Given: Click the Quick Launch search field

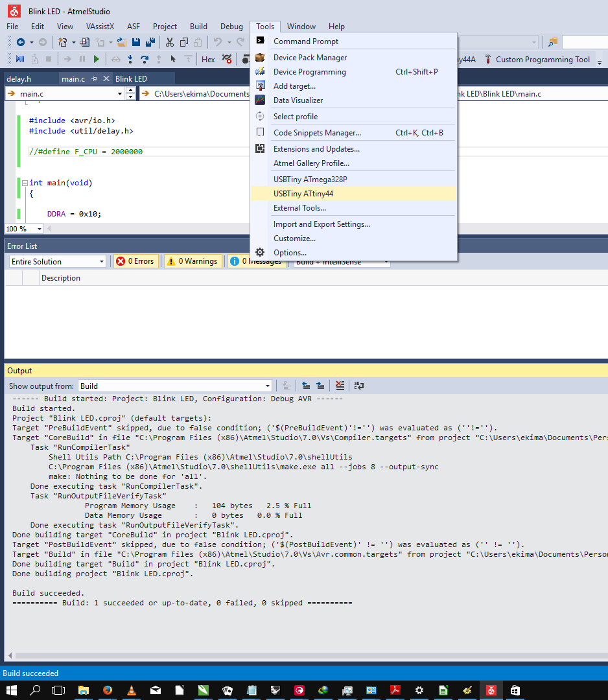Looking at the screenshot, I should pyautogui.click(x=585, y=42).
